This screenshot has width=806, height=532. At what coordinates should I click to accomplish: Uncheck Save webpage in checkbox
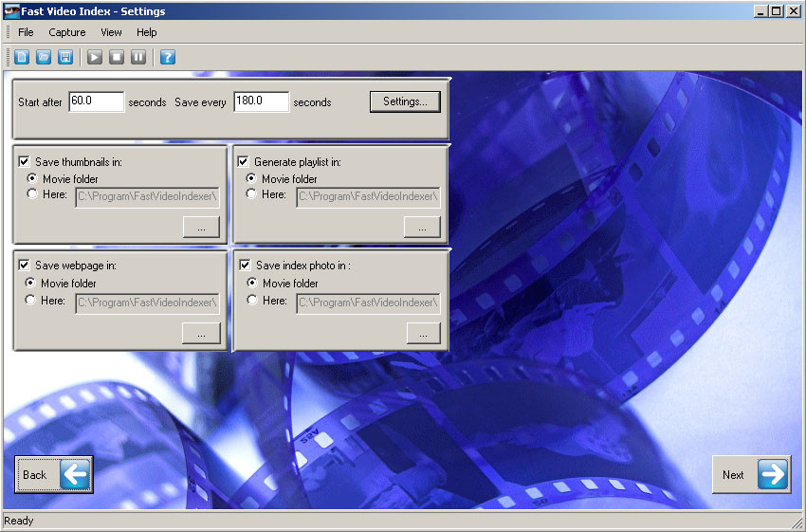pos(24,266)
